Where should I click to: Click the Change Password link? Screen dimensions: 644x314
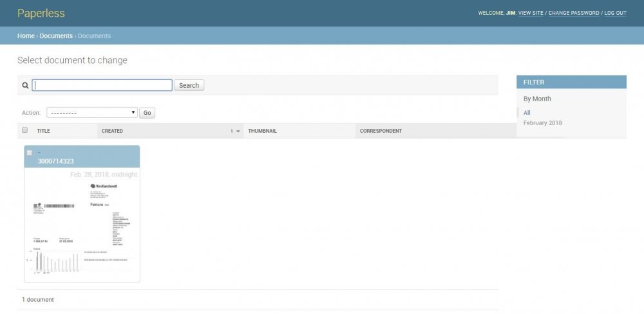coord(574,13)
